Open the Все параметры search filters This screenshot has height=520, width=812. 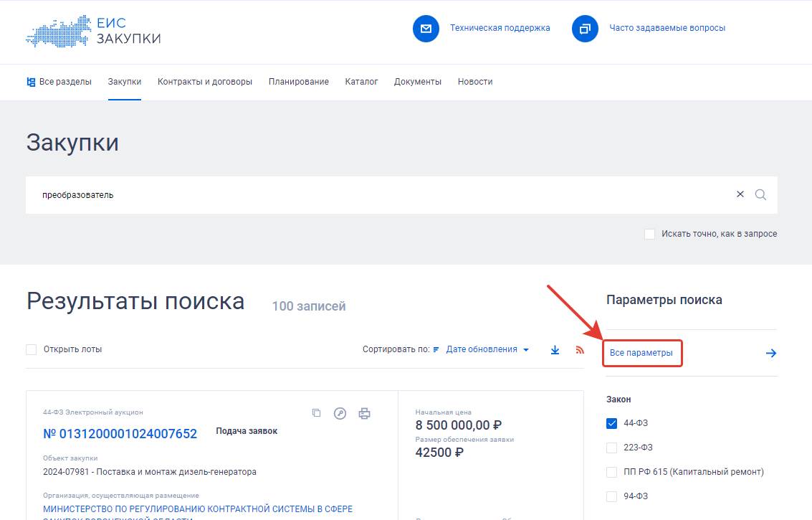click(642, 352)
